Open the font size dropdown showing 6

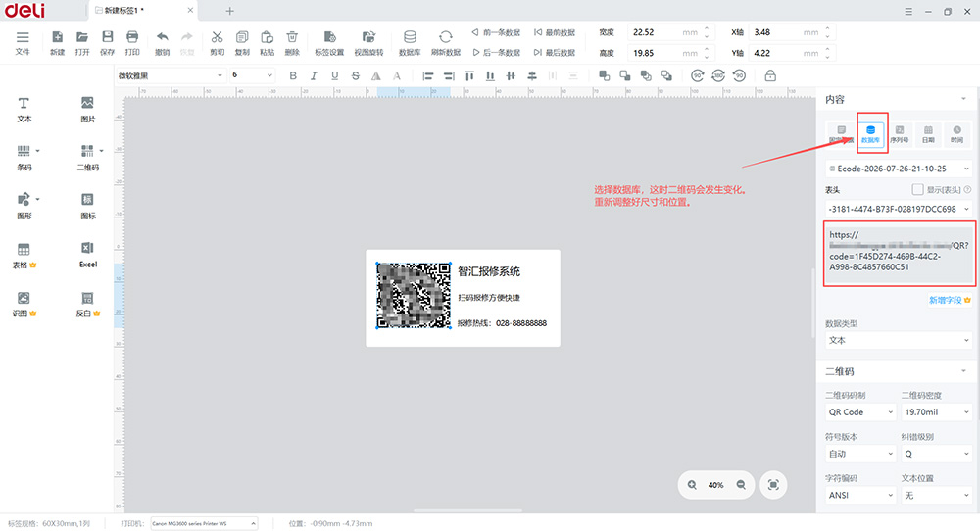coord(253,75)
